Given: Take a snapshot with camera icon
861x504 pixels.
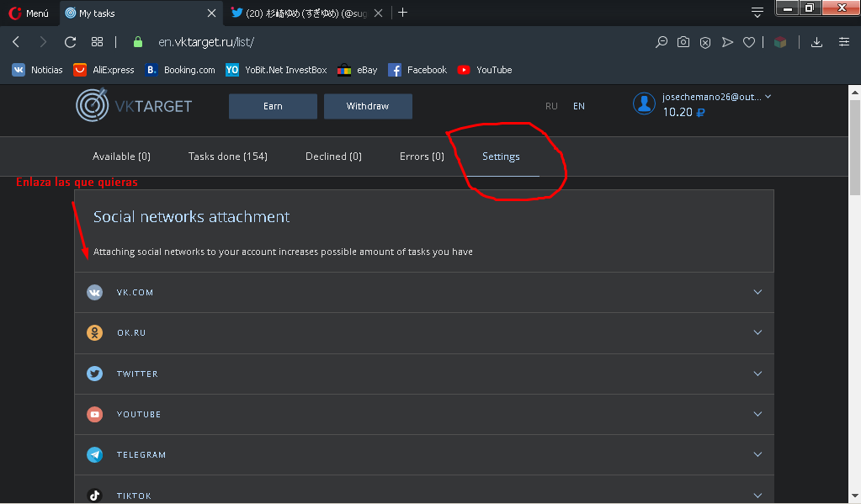Looking at the screenshot, I should (x=683, y=42).
